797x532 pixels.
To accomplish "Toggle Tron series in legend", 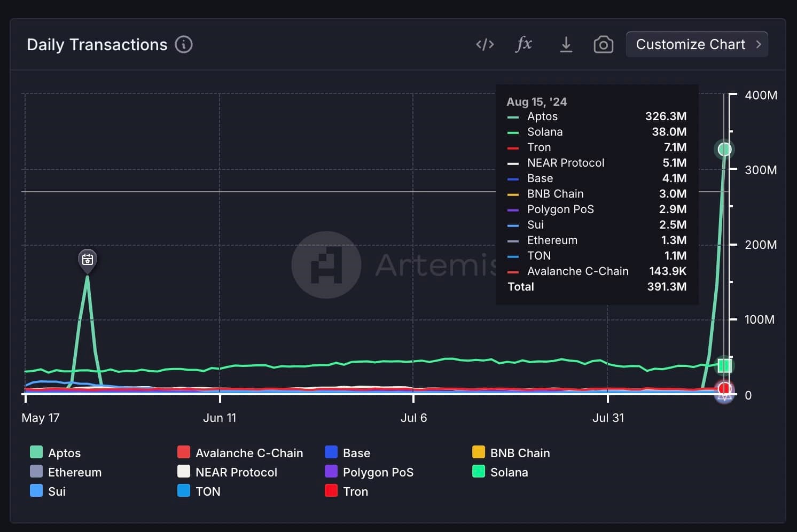I will [x=346, y=491].
